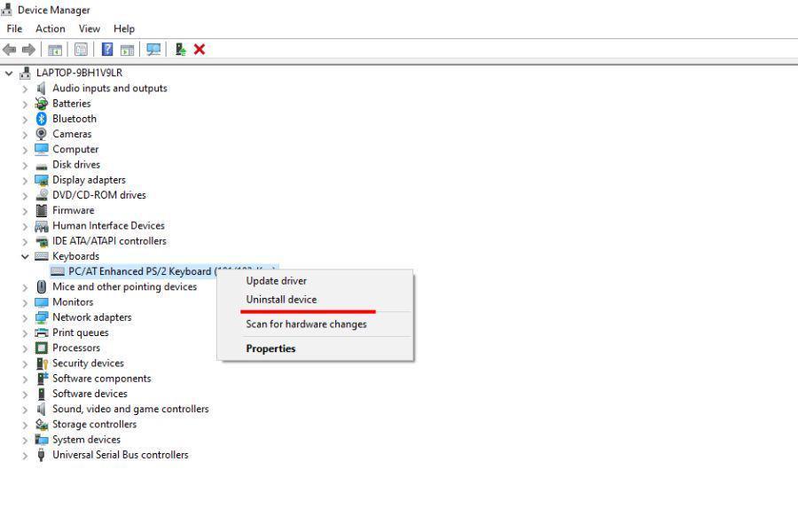
Task: Choose Update driver from context menu
Action: point(315,280)
